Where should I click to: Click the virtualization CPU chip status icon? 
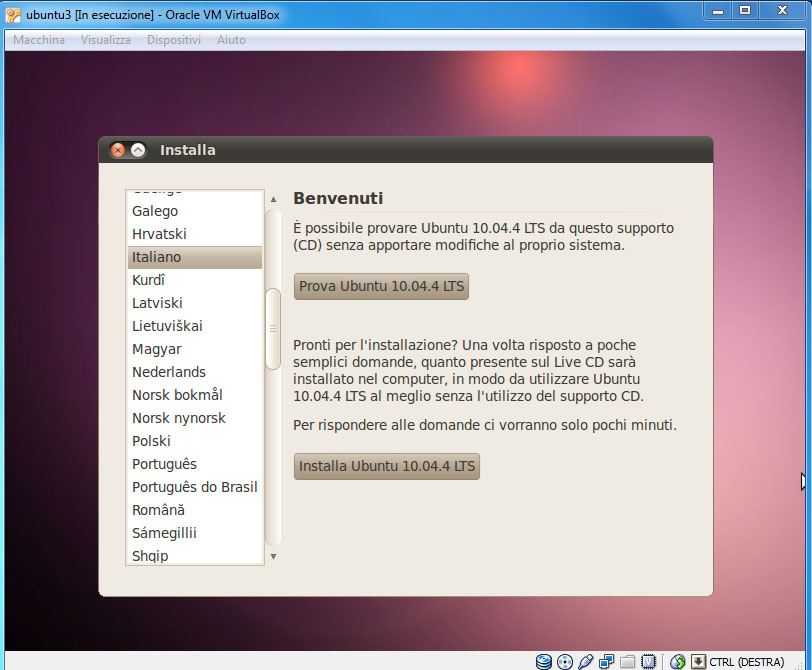click(648, 661)
